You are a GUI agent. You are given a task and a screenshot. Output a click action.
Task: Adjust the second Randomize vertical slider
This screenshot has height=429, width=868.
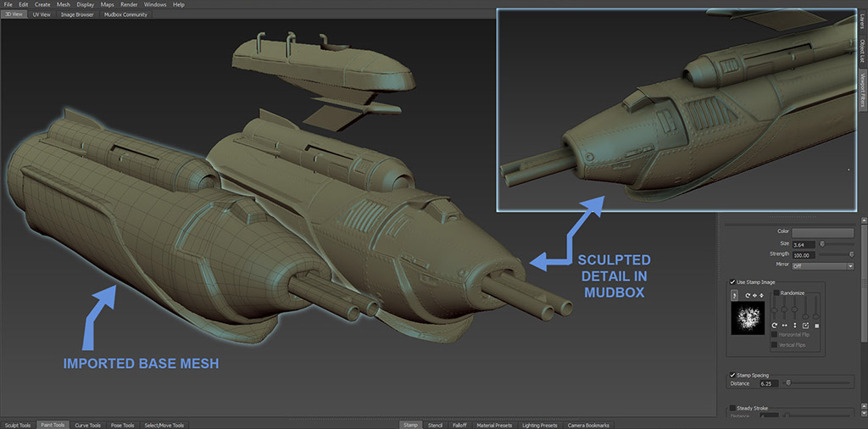point(784,309)
